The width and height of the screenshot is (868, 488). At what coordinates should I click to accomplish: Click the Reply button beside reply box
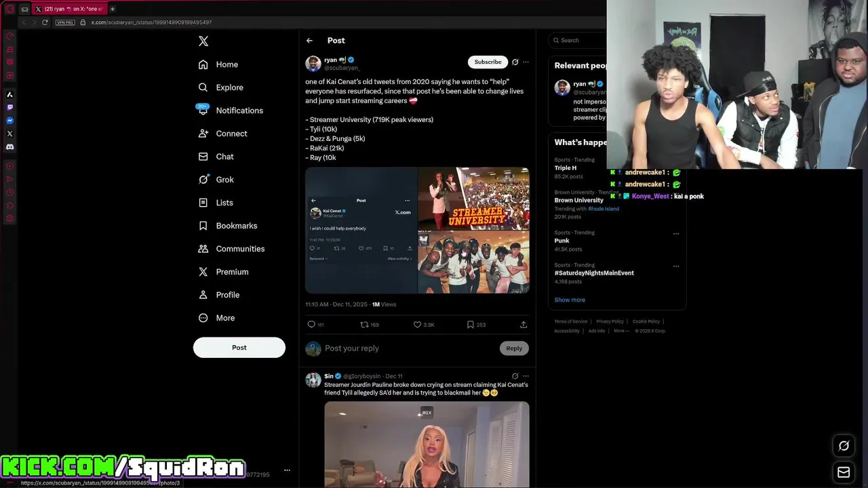pyautogui.click(x=514, y=348)
